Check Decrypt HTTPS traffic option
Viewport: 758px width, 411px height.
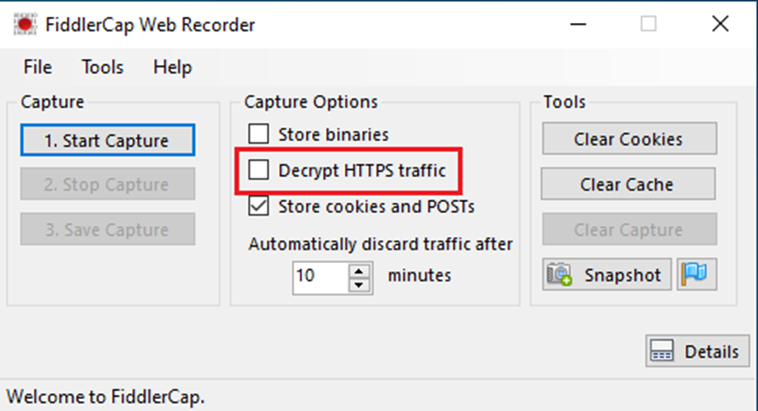tap(259, 170)
